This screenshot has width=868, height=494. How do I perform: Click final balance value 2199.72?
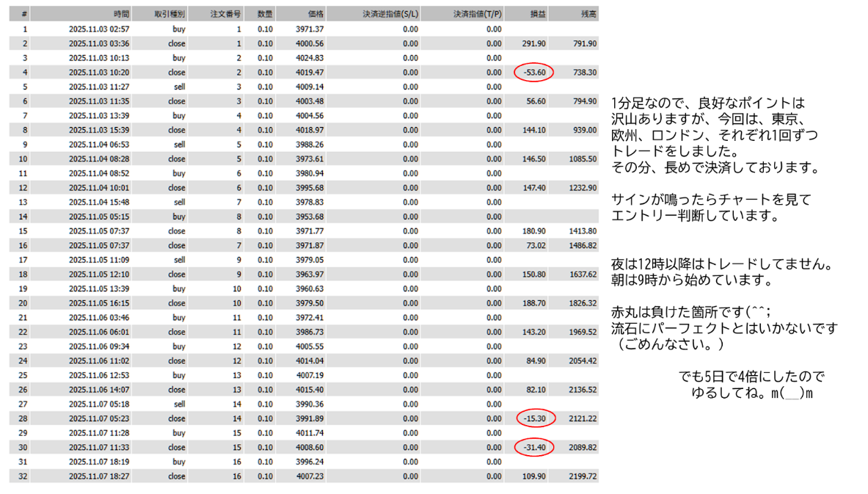pos(583,476)
